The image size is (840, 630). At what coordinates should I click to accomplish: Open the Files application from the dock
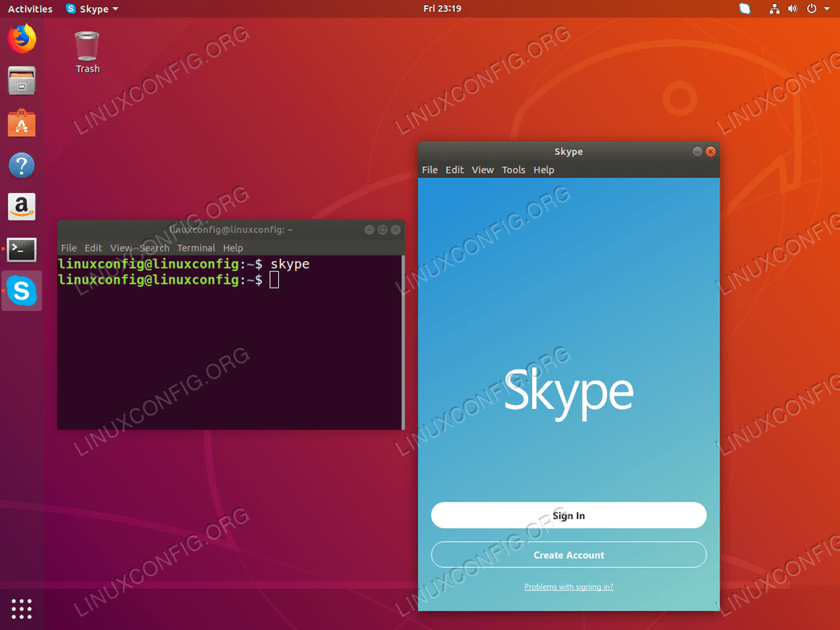(x=21, y=80)
